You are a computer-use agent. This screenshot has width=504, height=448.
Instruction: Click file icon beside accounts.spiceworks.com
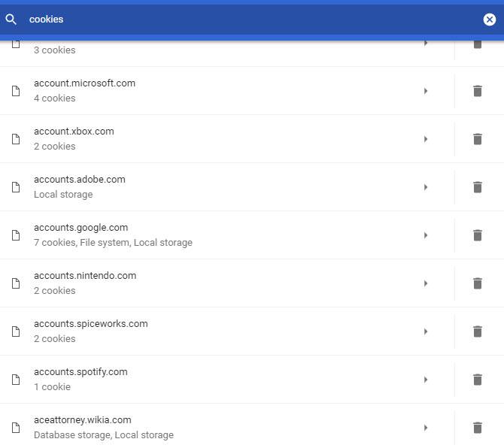point(16,331)
